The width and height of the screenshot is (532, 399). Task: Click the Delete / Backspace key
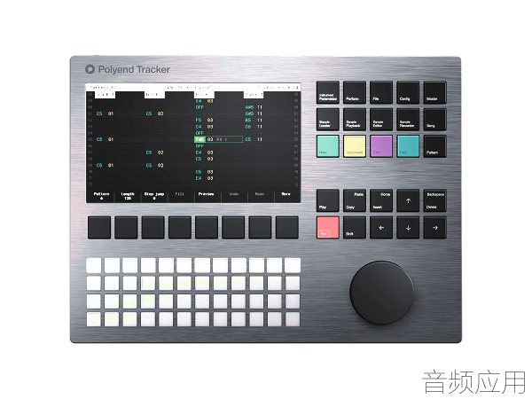pyautogui.click(x=435, y=200)
